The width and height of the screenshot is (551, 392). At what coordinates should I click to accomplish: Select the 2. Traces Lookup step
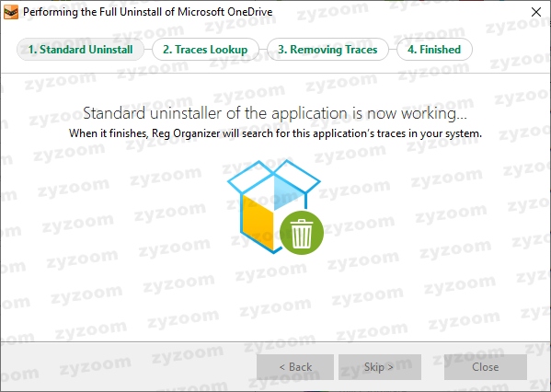pos(205,50)
